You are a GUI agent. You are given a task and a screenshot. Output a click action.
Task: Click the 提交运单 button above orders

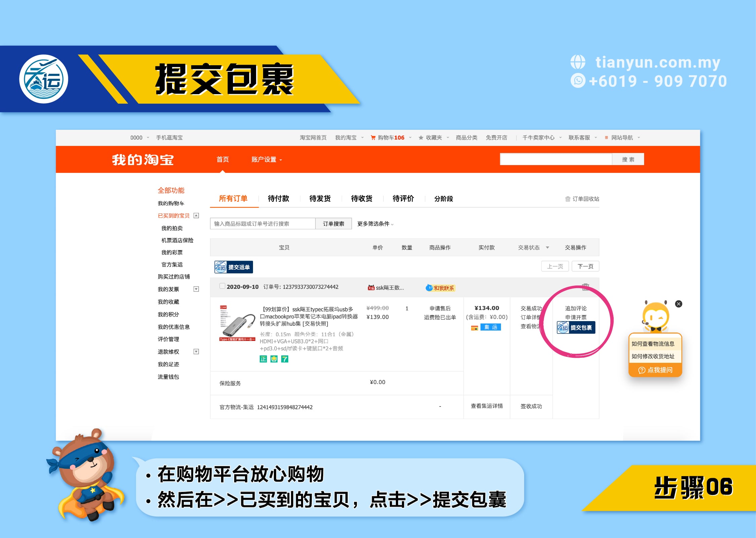click(234, 267)
